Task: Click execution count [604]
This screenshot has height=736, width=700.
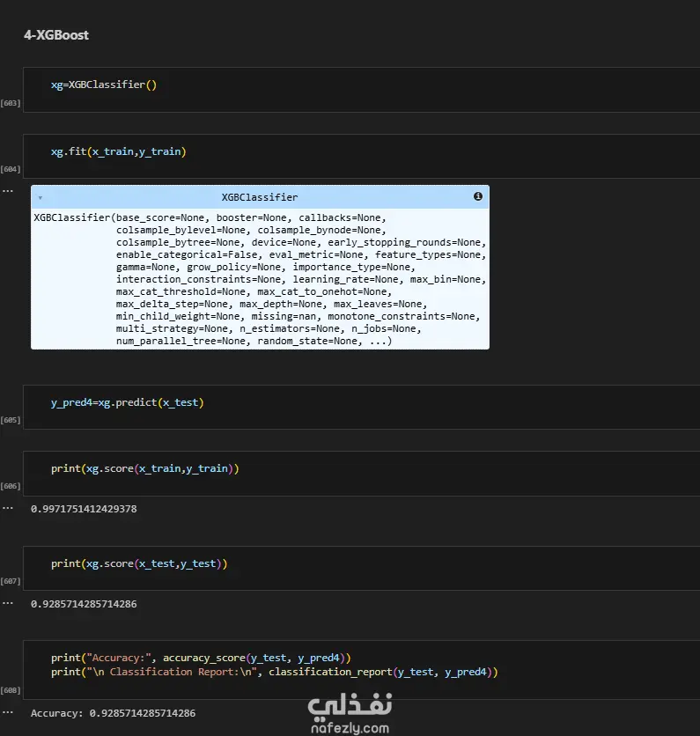Action: [11, 169]
